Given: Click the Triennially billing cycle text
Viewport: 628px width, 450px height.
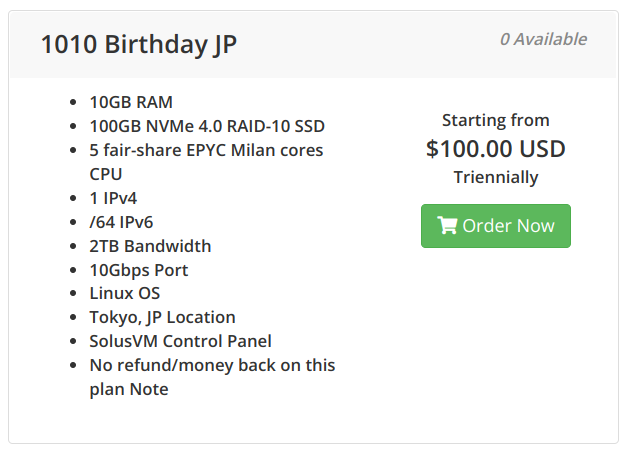Looking at the screenshot, I should coord(496,177).
